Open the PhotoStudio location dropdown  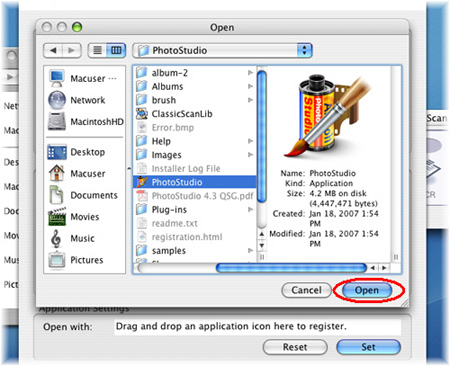[222, 50]
